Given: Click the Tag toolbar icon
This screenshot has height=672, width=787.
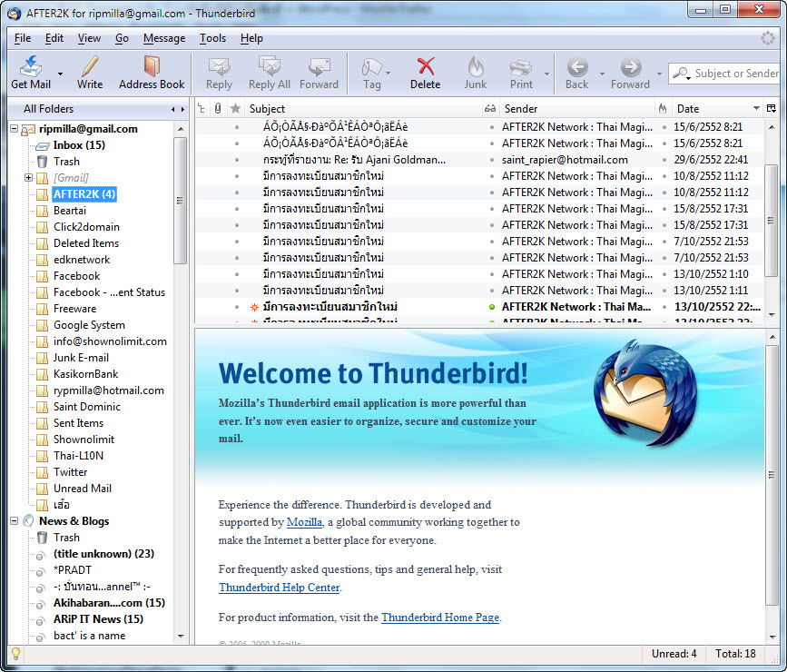Looking at the screenshot, I should tap(371, 72).
